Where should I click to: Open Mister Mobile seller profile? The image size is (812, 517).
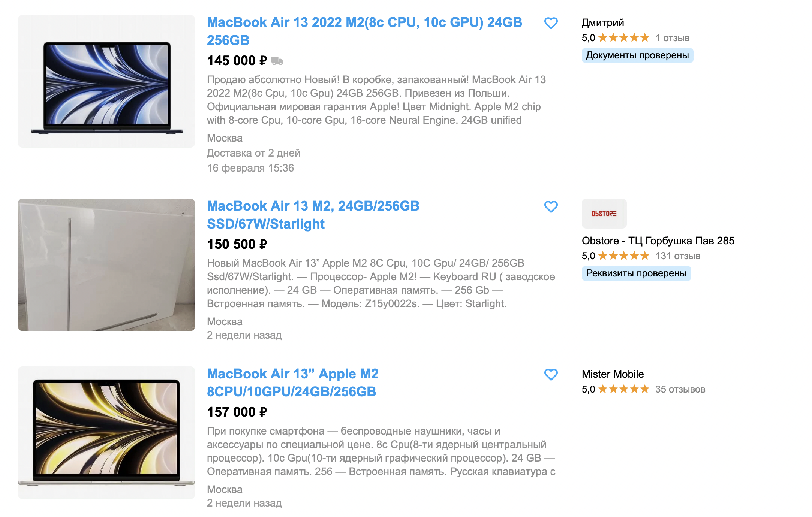click(x=613, y=374)
